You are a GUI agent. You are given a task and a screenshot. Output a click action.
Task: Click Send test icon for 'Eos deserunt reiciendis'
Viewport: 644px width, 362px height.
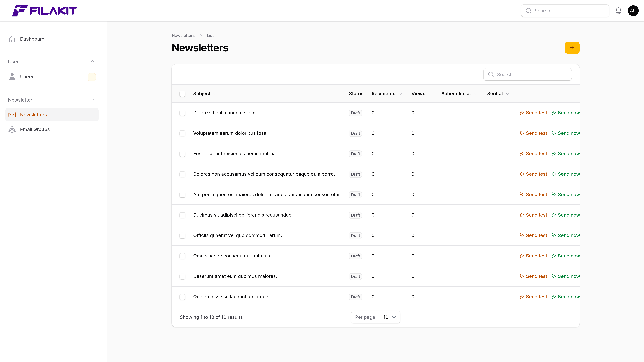pos(522,154)
